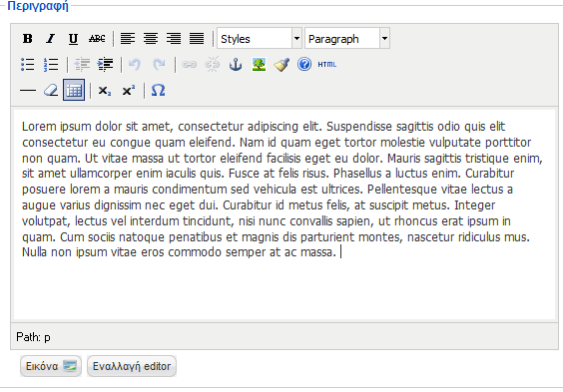This screenshot has height=392, width=563.
Task: Apply superscript formatting
Action: (x=128, y=91)
